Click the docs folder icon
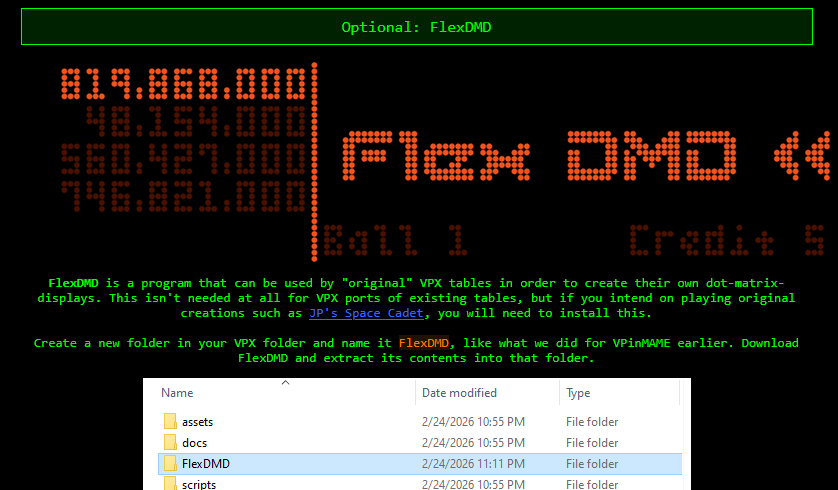 [x=169, y=443]
